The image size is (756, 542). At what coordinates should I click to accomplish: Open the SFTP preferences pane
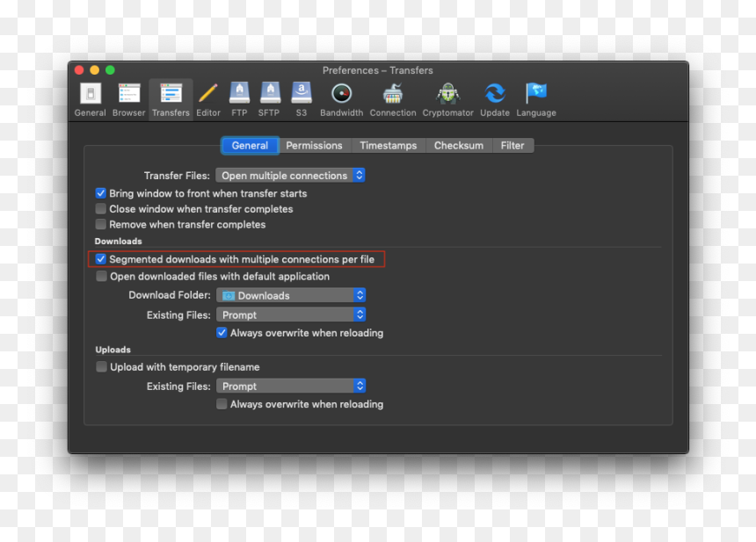269,100
